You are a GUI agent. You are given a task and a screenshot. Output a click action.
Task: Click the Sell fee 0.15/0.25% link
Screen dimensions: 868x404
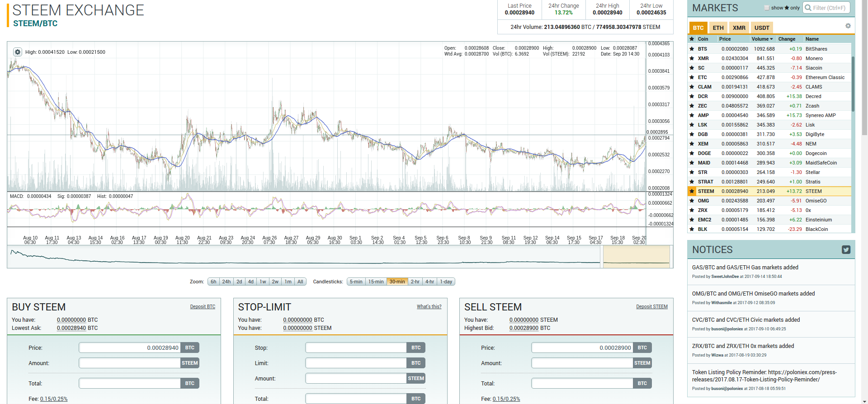pyautogui.click(x=506, y=399)
